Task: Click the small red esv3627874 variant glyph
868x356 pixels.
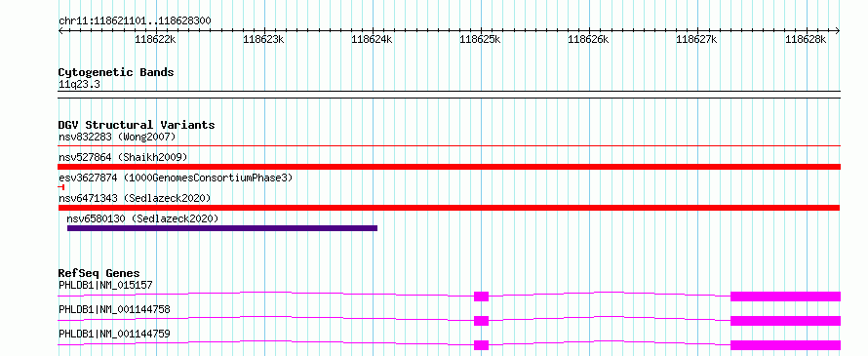Action: 60,187
